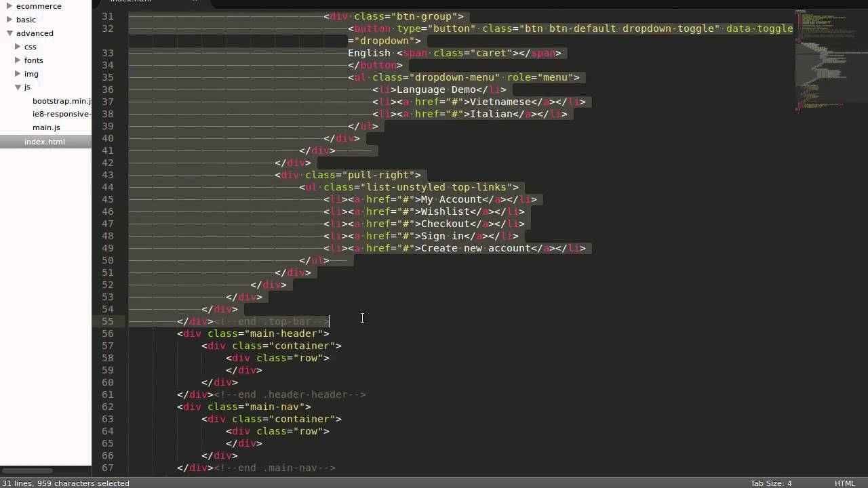Expand the fonts folder arrow
Screen dimensions: 868x488
point(18,60)
